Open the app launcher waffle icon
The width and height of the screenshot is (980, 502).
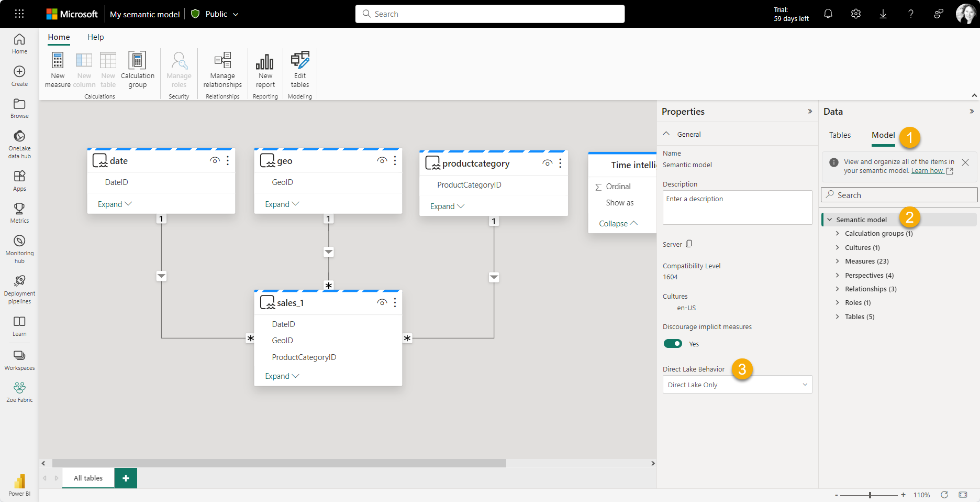pyautogui.click(x=19, y=14)
